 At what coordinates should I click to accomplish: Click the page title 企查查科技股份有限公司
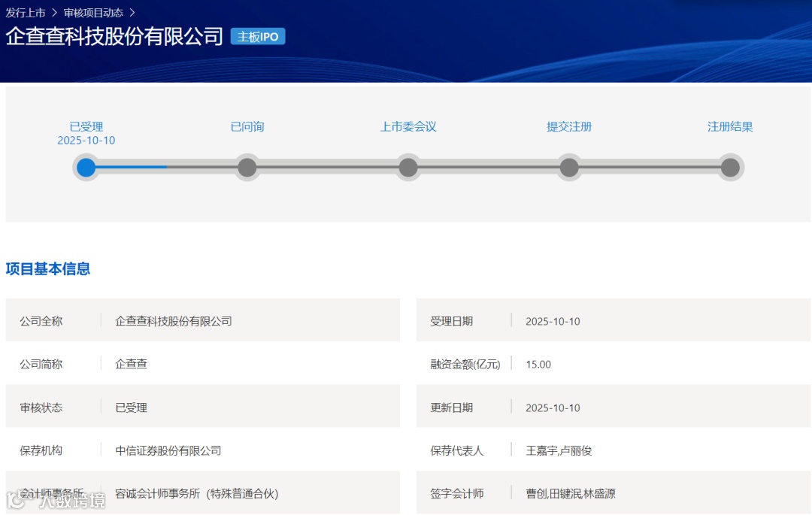pyautogui.click(x=114, y=36)
